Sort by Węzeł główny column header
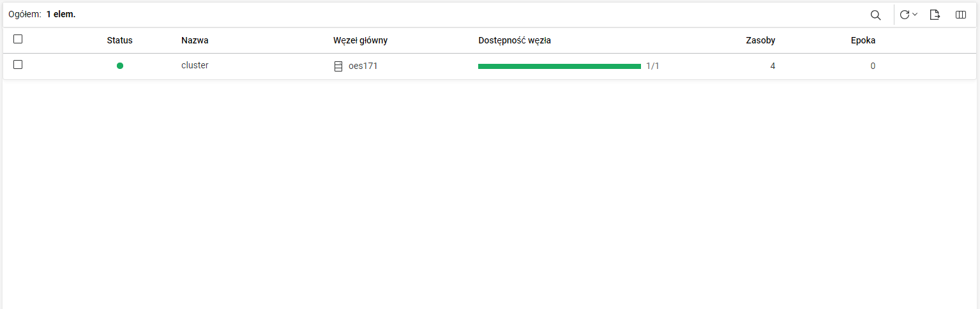This screenshot has height=309, width=980. 360,40
